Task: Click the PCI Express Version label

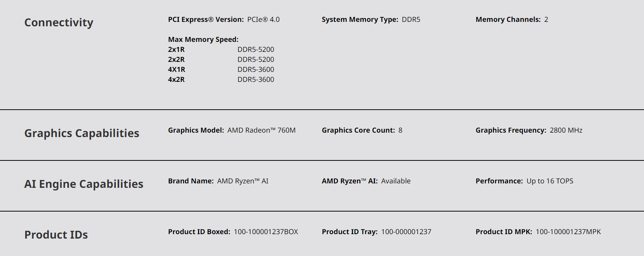Action: point(206,20)
